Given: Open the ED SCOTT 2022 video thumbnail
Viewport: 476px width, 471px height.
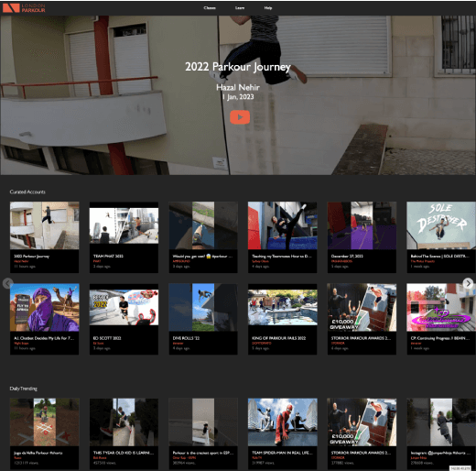Looking at the screenshot, I should pos(124,307).
